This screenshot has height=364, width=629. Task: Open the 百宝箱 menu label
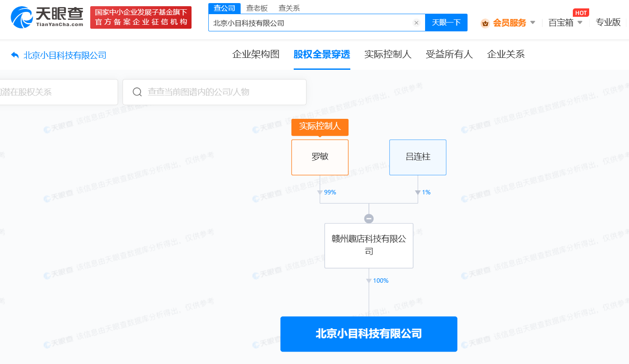[561, 23]
